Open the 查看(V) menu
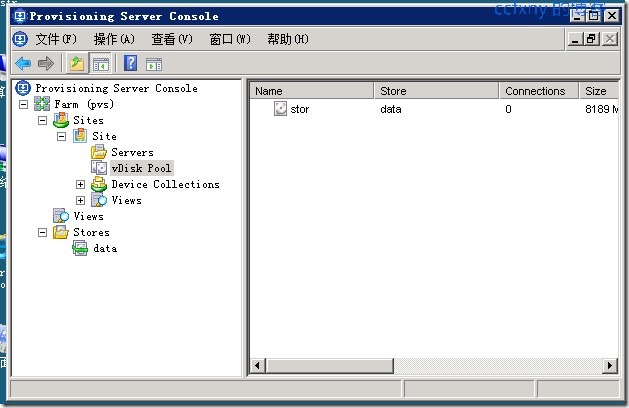The height and width of the screenshot is (408, 629). 172,39
